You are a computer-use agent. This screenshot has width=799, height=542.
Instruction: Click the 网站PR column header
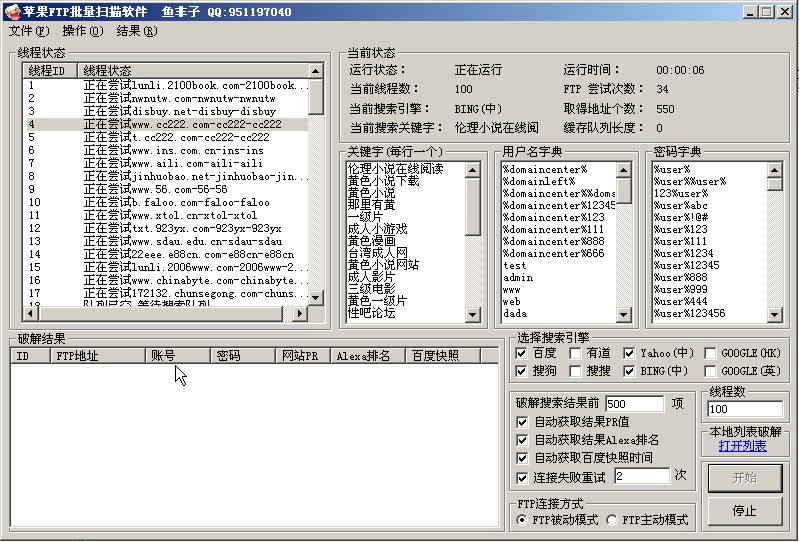[x=303, y=356]
